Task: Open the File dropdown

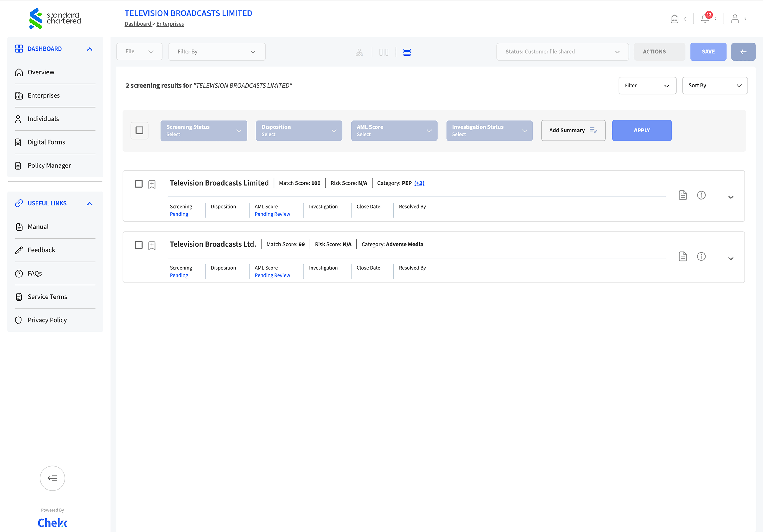Action: pyautogui.click(x=139, y=51)
